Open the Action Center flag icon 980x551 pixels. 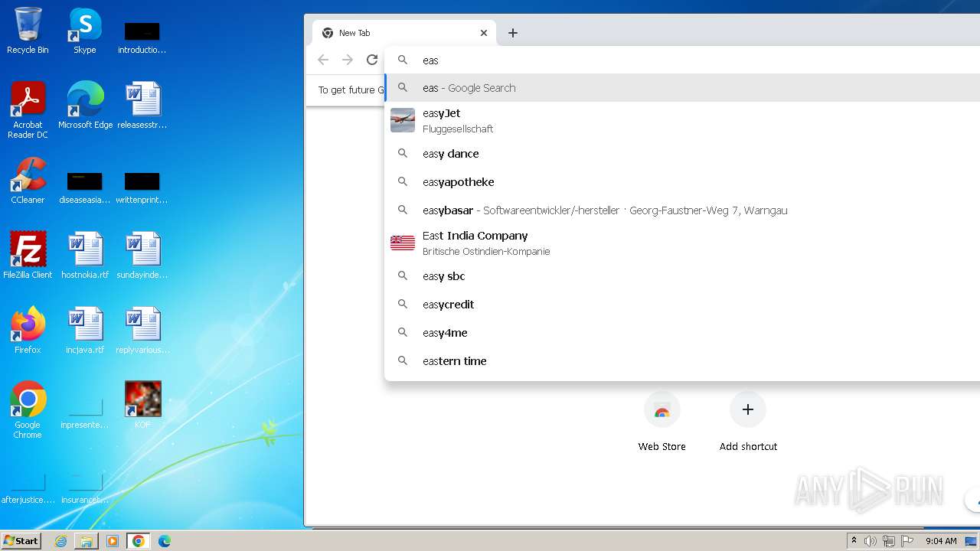click(907, 541)
